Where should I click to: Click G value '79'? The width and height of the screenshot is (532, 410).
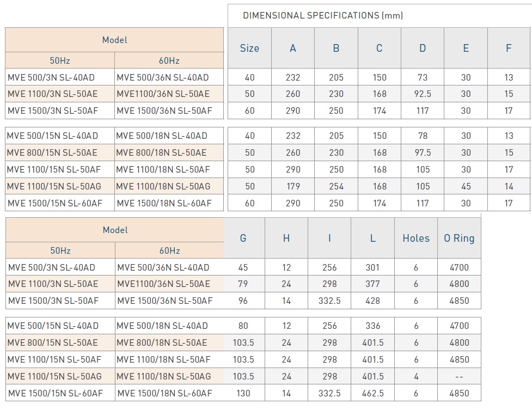(243, 284)
